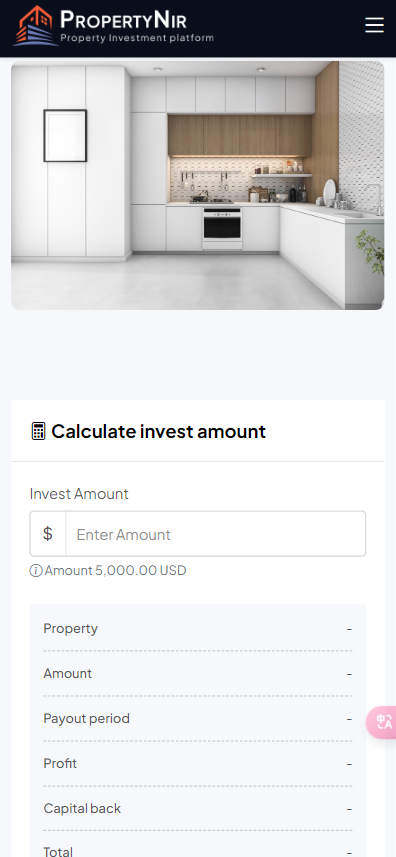The width and height of the screenshot is (396, 857).
Task: Click the PropertyNir brand name text
Action: click(x=123, y=20)
